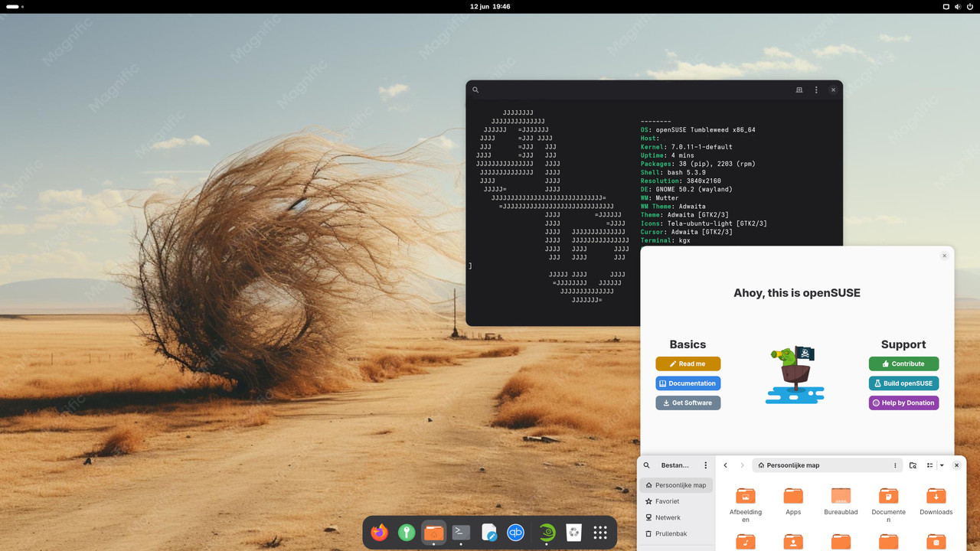980x551 pixels.
Task: Click the 'openSUSE Tumbleweed x86_64' terminal text
Action: click(x=706, y=130)
